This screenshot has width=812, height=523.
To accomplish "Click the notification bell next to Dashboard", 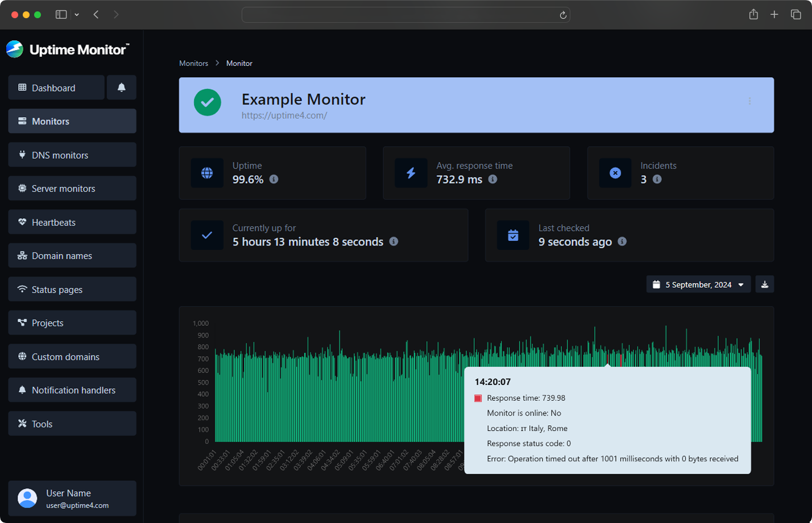I will click(121, 87).
